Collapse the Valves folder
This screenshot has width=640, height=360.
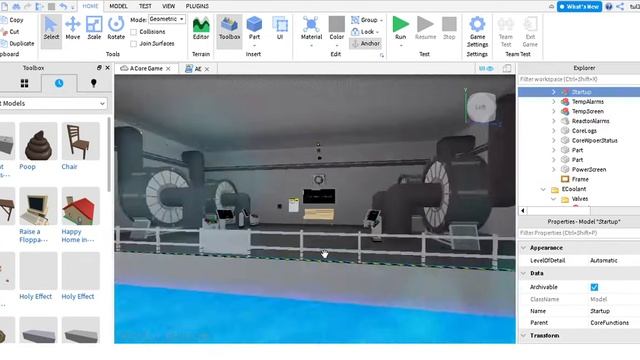[x=554, y=199]
